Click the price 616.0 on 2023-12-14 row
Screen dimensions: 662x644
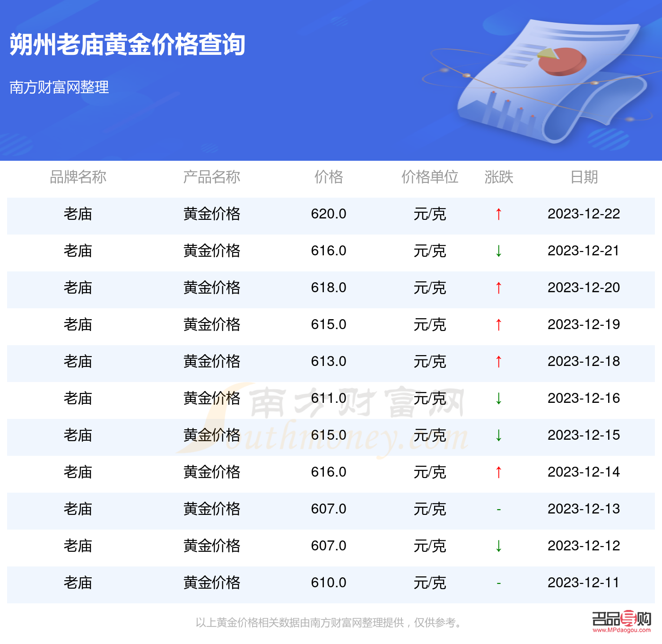[x=329, y=472]
